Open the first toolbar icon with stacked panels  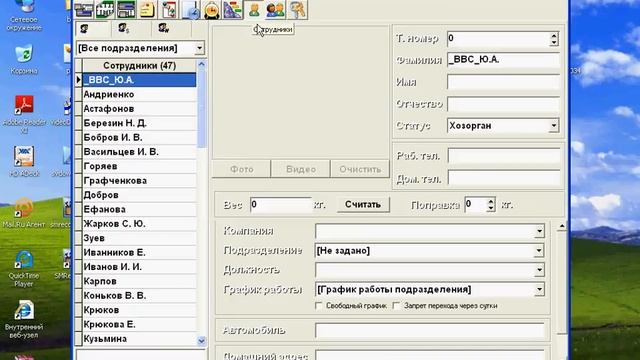[84, 10]
